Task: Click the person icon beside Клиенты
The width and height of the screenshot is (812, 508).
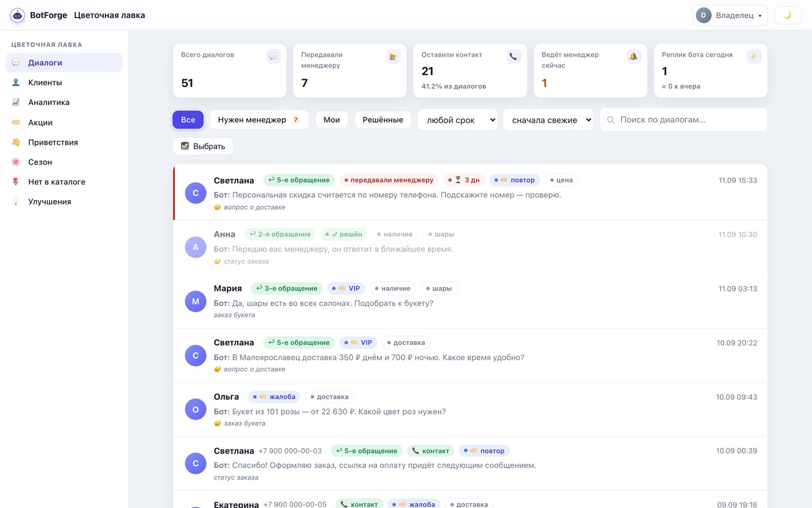Action: tap(16, 82)
